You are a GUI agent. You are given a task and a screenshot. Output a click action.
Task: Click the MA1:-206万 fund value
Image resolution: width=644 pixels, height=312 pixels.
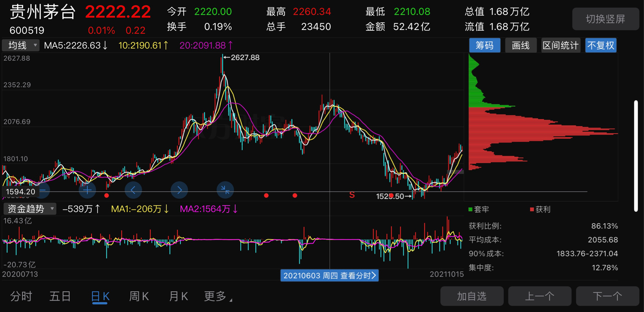(140, 209)
